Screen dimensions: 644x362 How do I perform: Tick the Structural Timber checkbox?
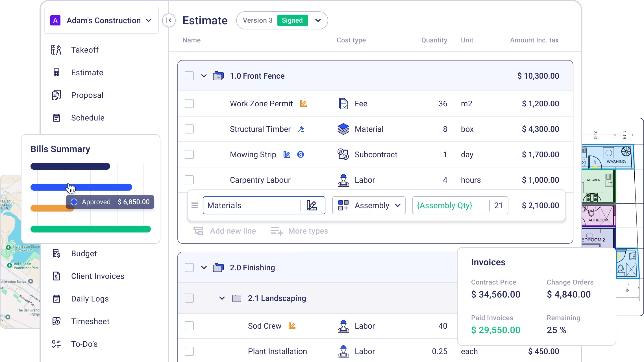(189, 129)
